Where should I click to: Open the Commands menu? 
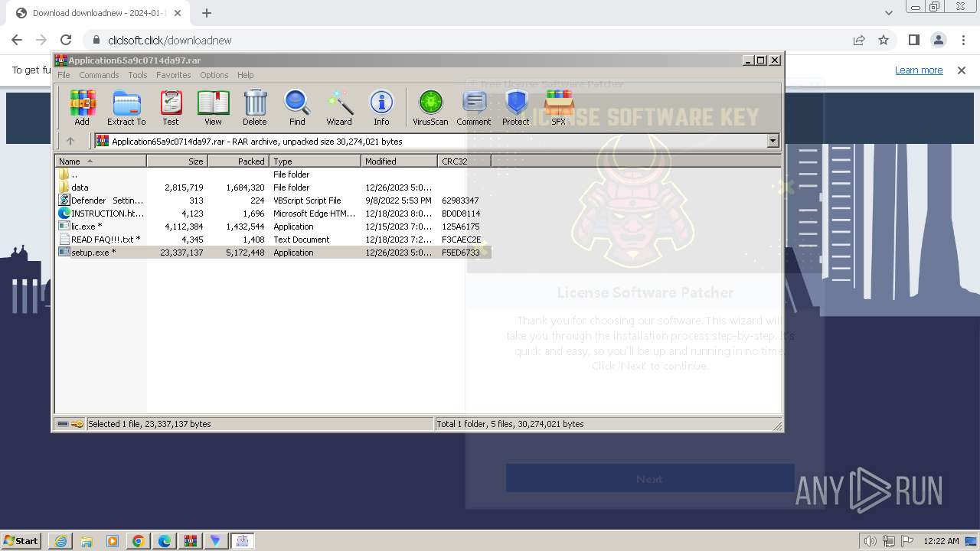(x=99, y=75)
